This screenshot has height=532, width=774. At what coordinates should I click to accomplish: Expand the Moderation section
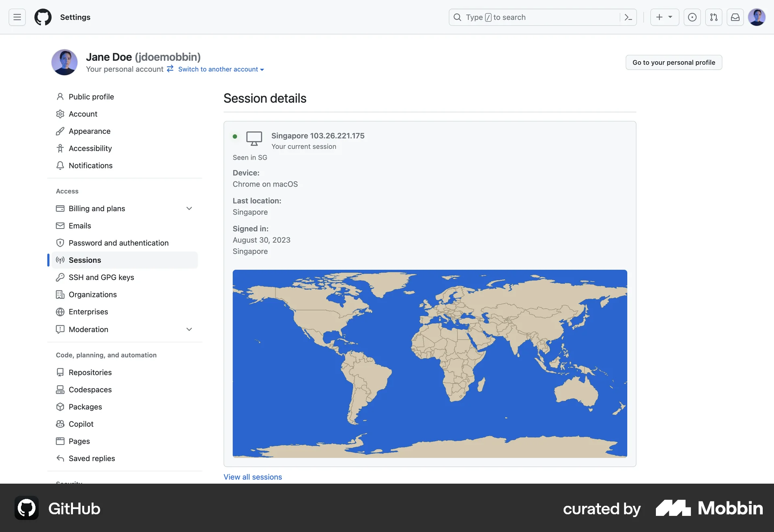tap(189, 329)
